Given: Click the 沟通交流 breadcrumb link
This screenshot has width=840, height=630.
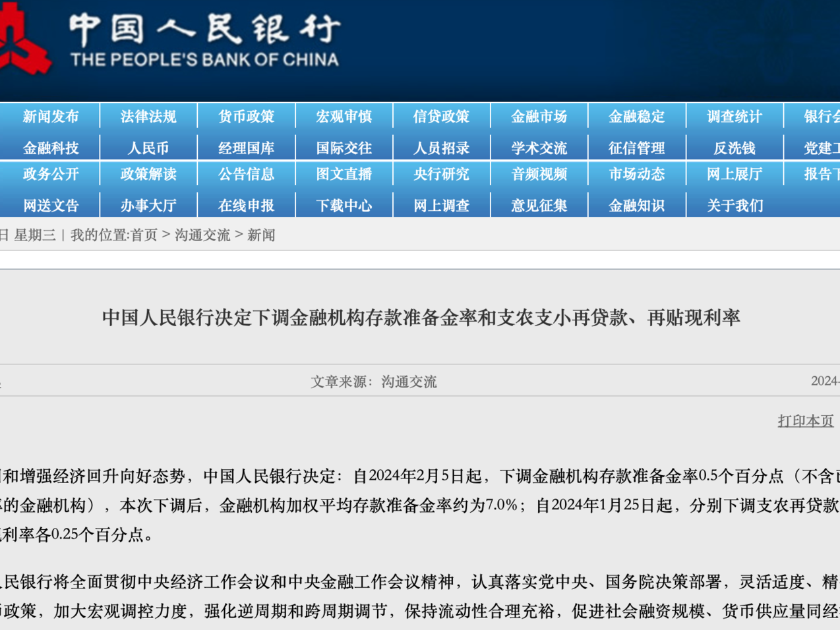Looking at the screenshot, I should tap(202, 235).
